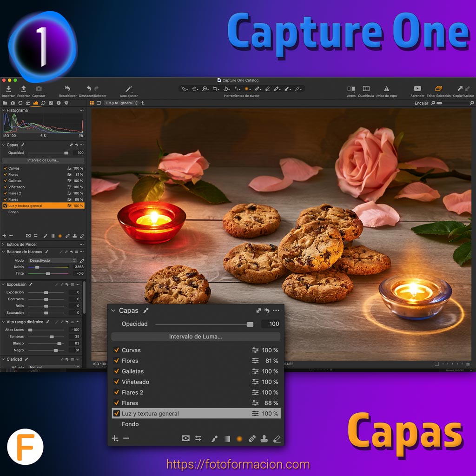The image size is (476, 476).
Task: Collapse the Capas panel header
Action: click(112, 311)
